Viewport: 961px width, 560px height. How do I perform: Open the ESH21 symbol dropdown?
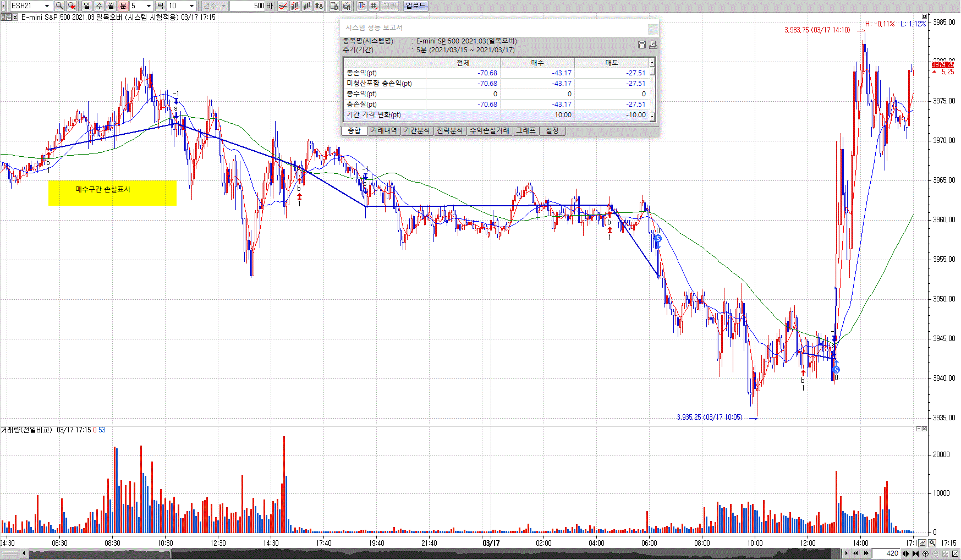pyautogui.click(x=47, y=6)
